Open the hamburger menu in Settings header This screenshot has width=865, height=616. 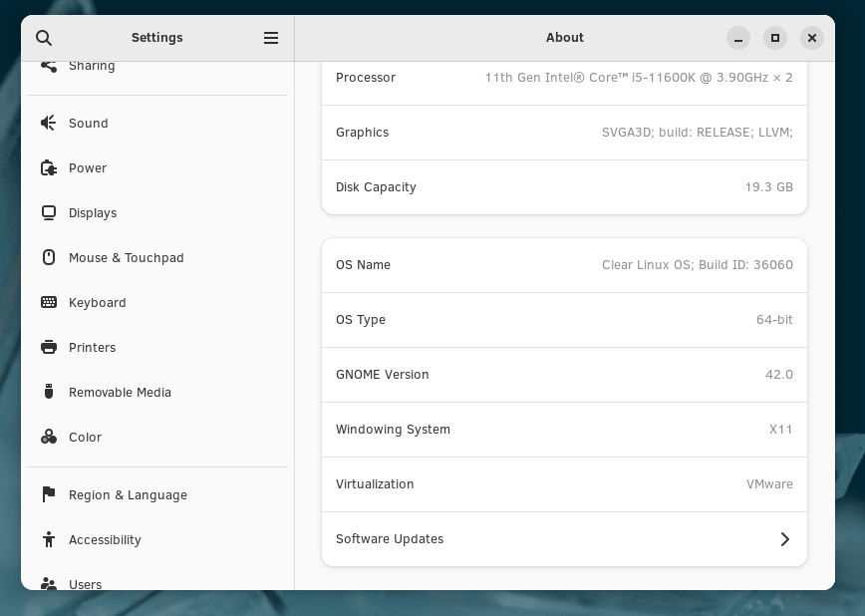point(271,38)
